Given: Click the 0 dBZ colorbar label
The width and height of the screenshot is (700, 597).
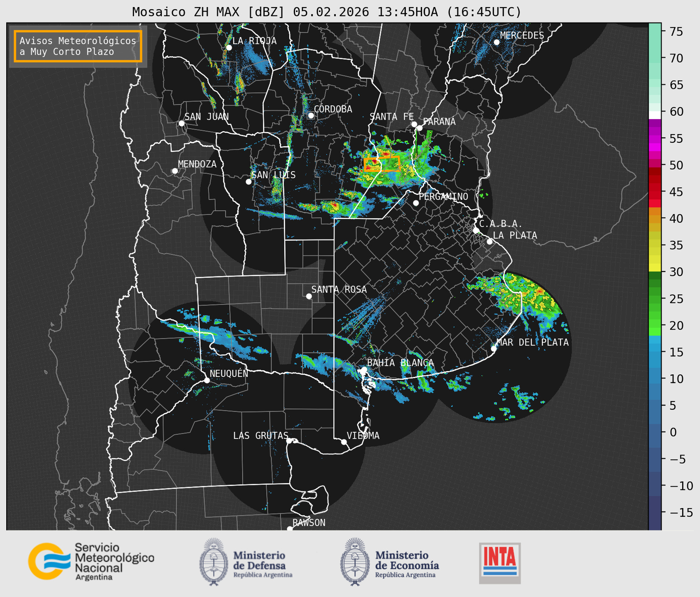Looking at the screenshot, I should click(673, 432).
